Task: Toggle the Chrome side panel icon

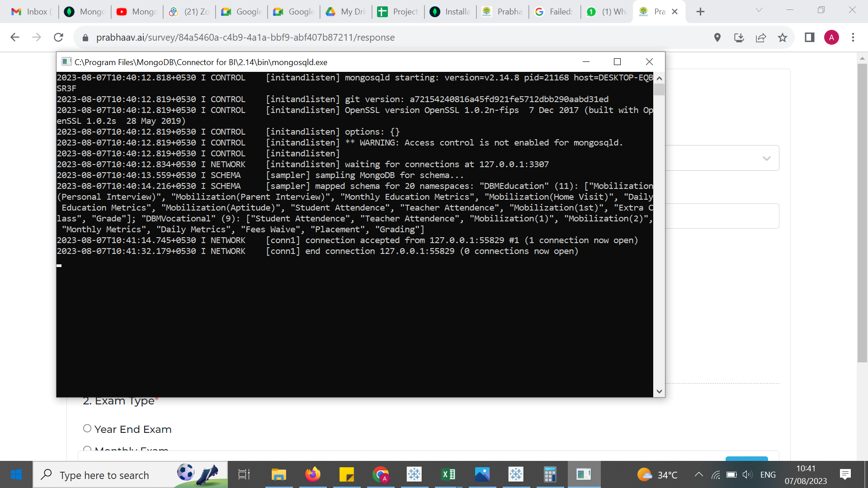Action: [809, 38]
